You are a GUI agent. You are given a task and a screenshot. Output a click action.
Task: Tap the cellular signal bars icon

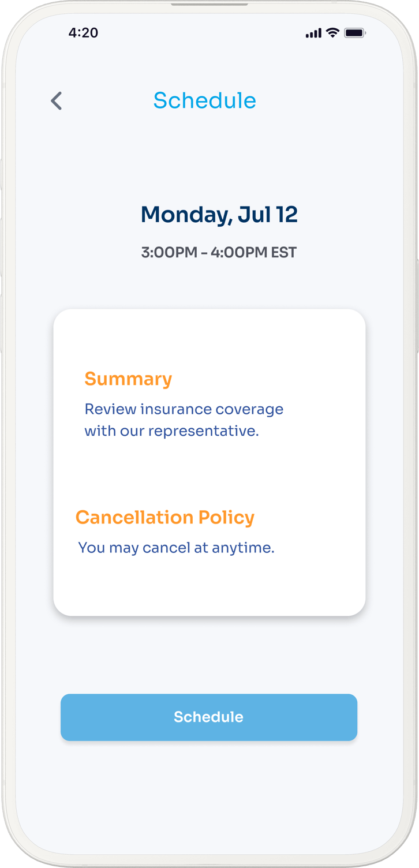313,33
